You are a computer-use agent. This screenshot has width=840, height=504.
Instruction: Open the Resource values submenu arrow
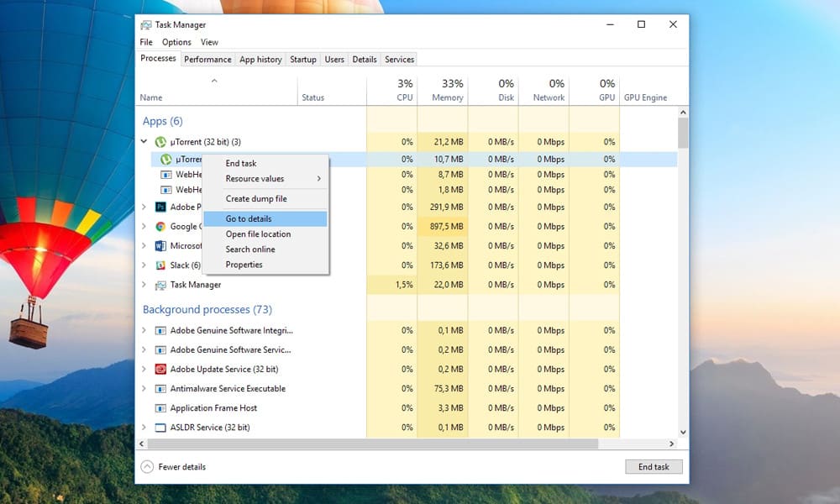tap(318, 178)
